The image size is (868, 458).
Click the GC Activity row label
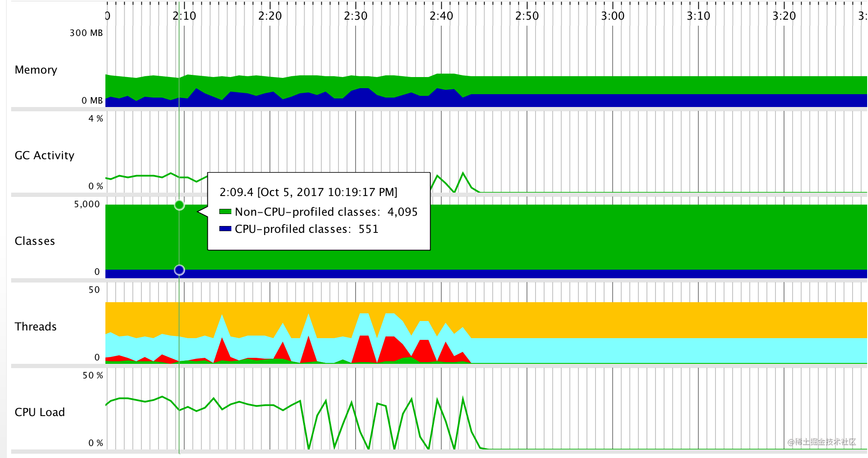[x=45, y=155]
